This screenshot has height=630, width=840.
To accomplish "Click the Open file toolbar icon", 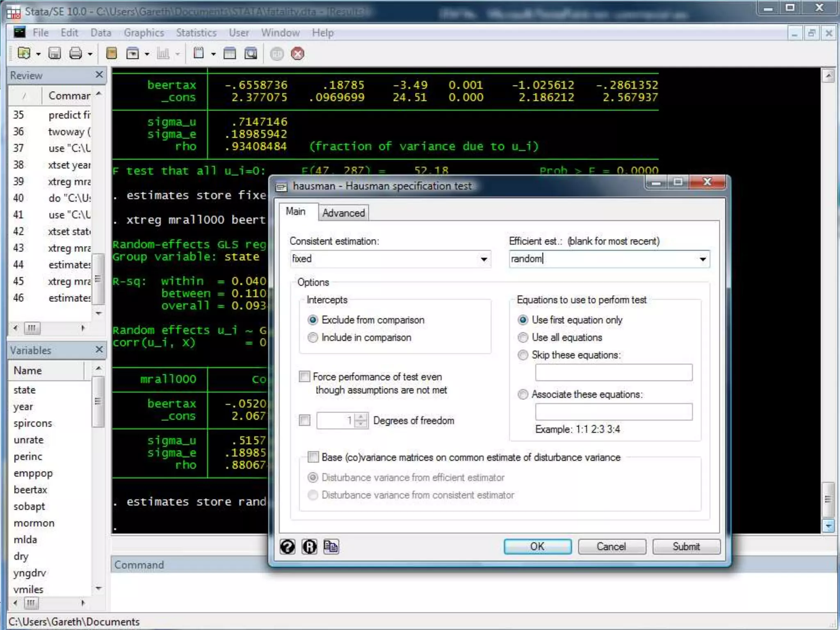I will (24, 53).
